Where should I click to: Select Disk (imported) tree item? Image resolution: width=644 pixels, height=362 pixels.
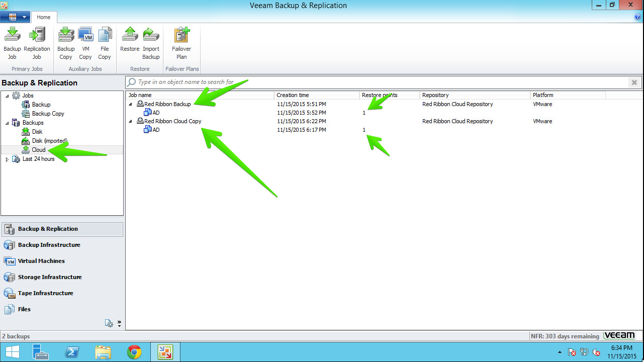pyautogui.click(x=50, y=141)
